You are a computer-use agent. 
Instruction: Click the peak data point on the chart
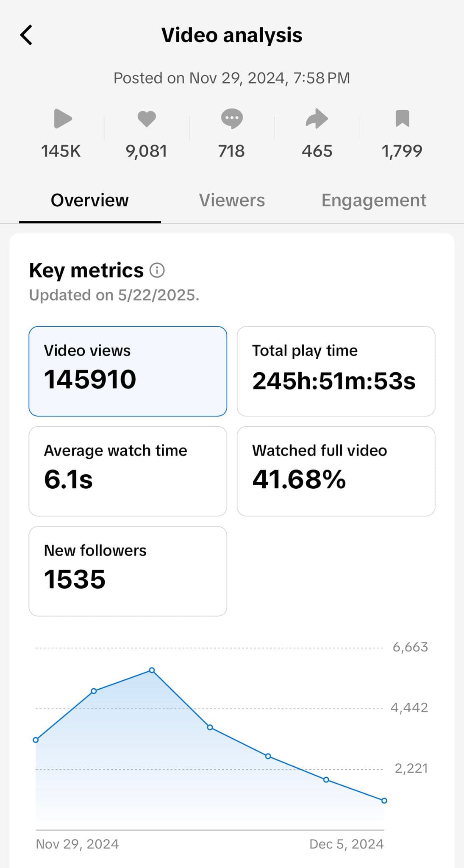(x=152, y=670)
